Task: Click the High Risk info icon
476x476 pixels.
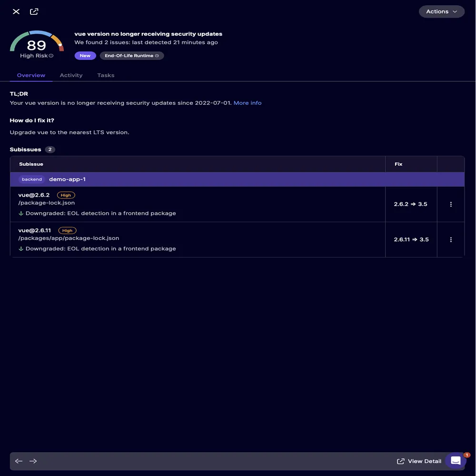Action: pyautogui.click(x=51, y=56)
